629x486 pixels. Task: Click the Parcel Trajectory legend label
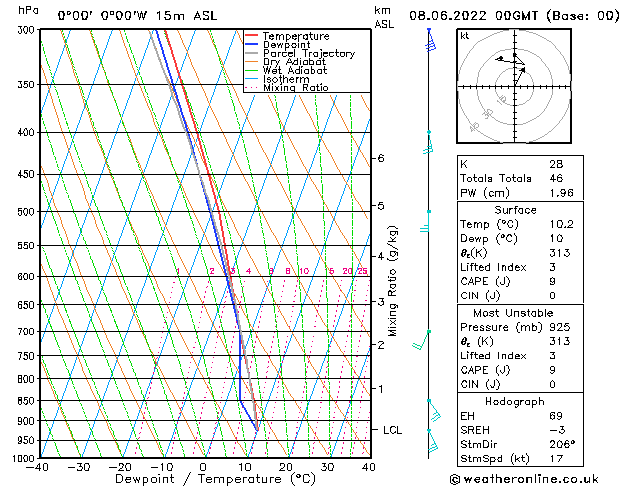tap(309, 53)
